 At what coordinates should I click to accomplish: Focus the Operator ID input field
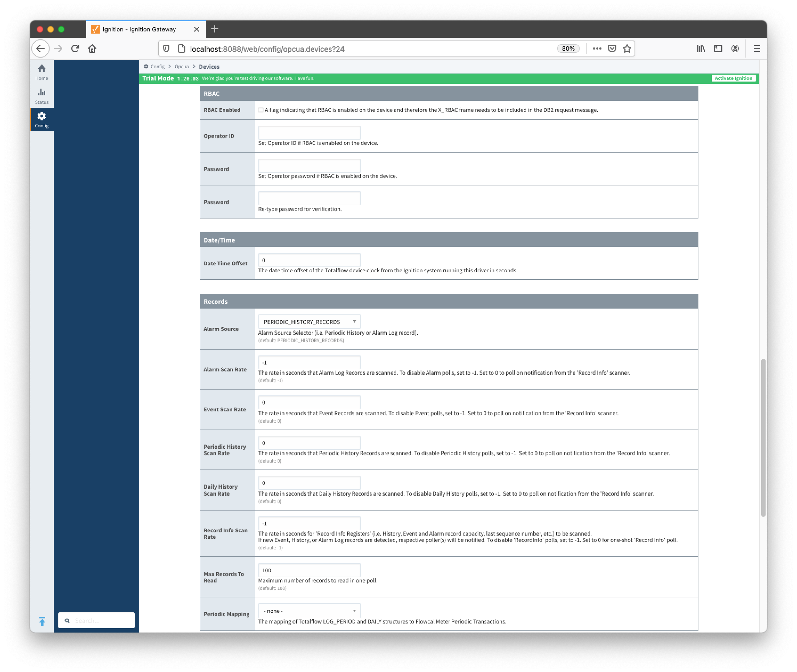tap(309, 133)
